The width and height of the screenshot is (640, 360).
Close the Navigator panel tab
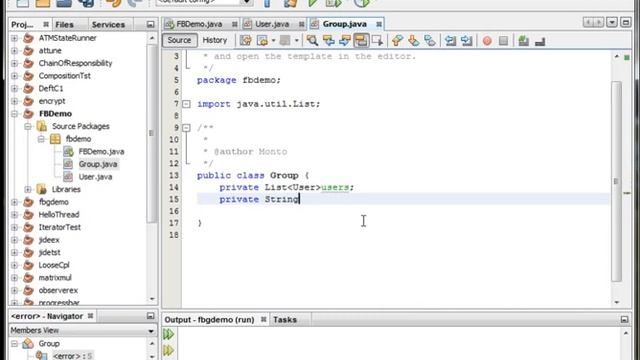tap(90, 316)
